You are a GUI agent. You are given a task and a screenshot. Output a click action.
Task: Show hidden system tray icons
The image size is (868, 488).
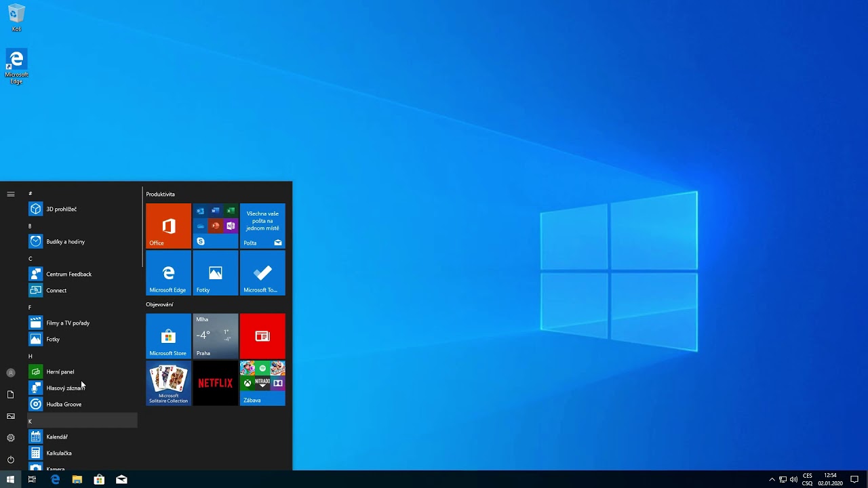pos(772,479)
